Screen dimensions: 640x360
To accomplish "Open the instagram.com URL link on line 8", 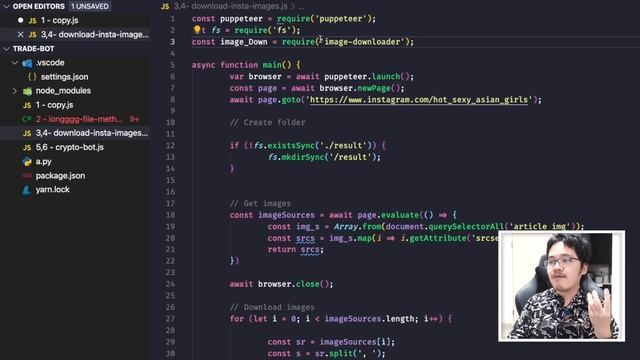I will pyautogui.click(x=419, y=100).
